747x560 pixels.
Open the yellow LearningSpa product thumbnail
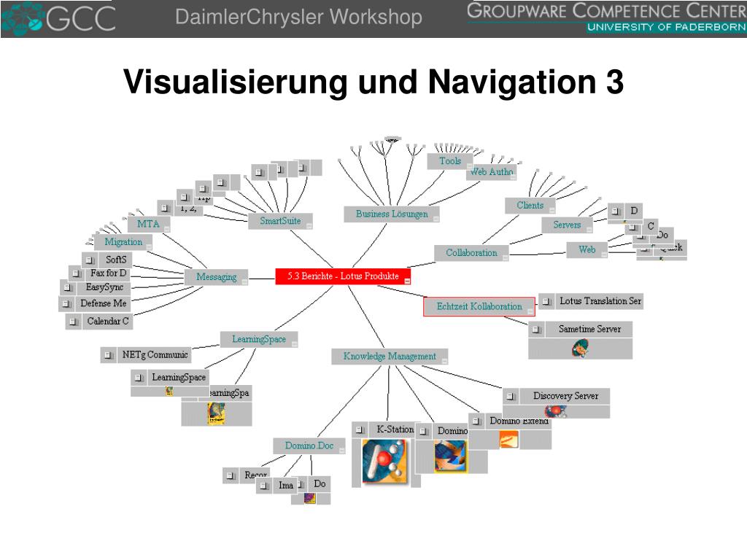click(x=216, y=413)
